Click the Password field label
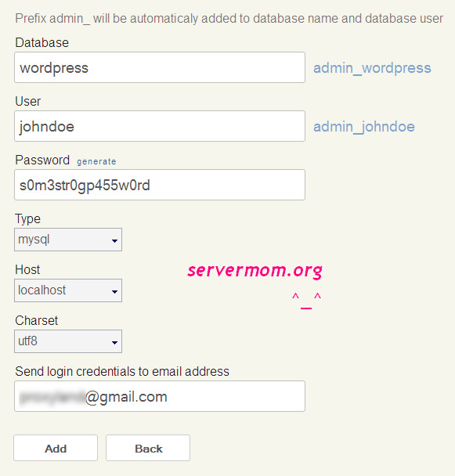 (42, 160)
